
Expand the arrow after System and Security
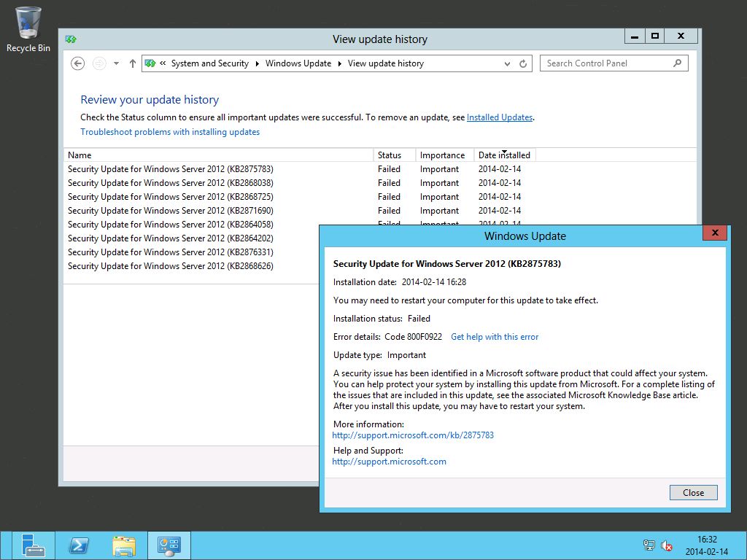coord(258,64)
